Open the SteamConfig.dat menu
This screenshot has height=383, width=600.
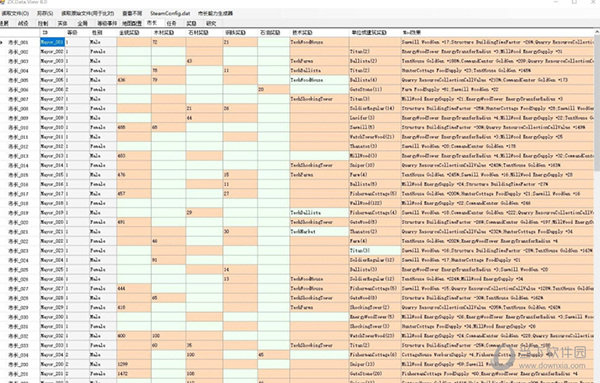[x=170, y=13]
